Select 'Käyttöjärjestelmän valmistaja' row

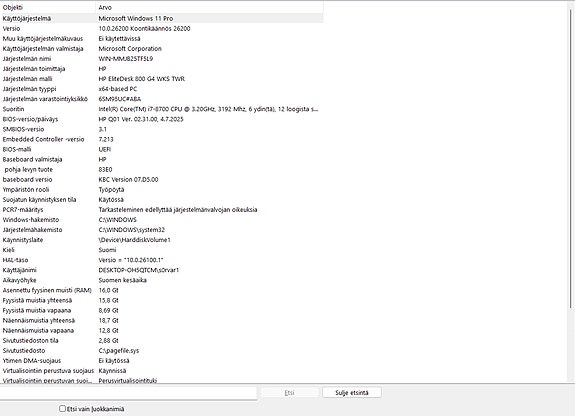click(x=43, y=48)
